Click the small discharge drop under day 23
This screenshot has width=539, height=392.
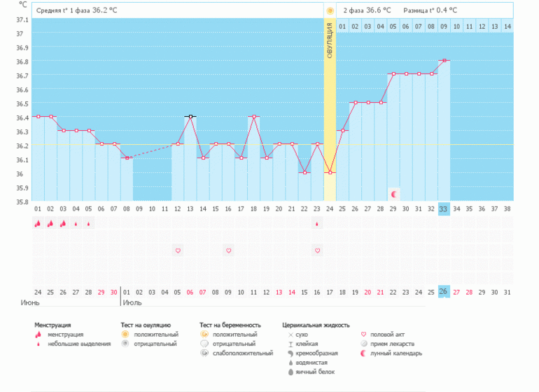point(317,224)
